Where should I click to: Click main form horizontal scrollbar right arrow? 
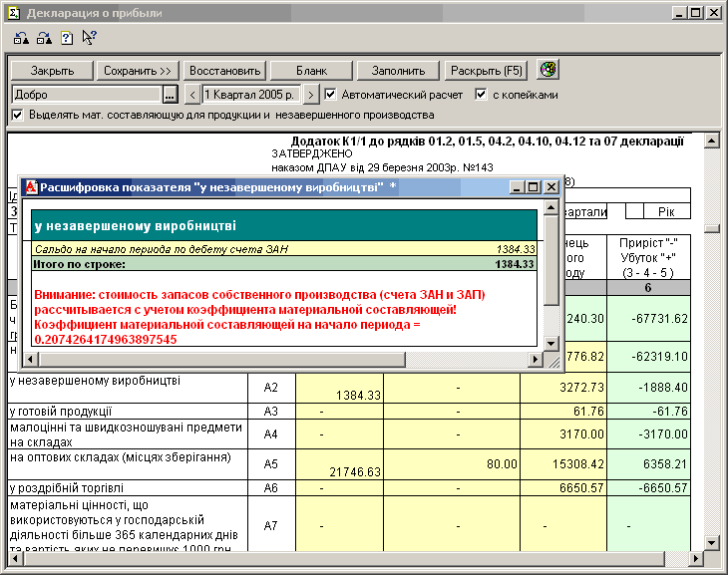pos(696,558)
